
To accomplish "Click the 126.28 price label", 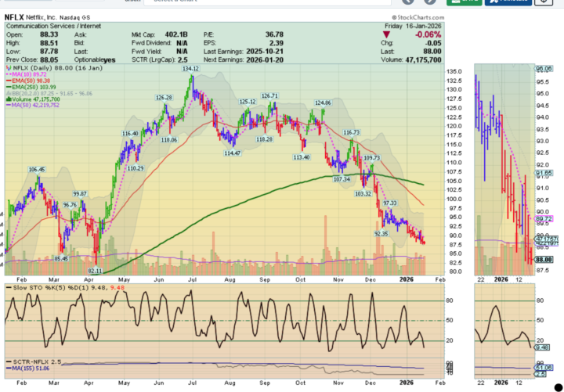I will [164, 97].
